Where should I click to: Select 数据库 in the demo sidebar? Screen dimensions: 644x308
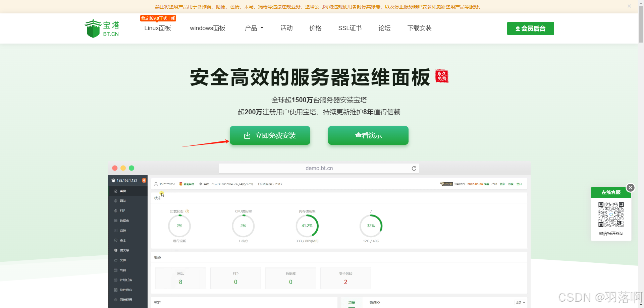(128, 221)
